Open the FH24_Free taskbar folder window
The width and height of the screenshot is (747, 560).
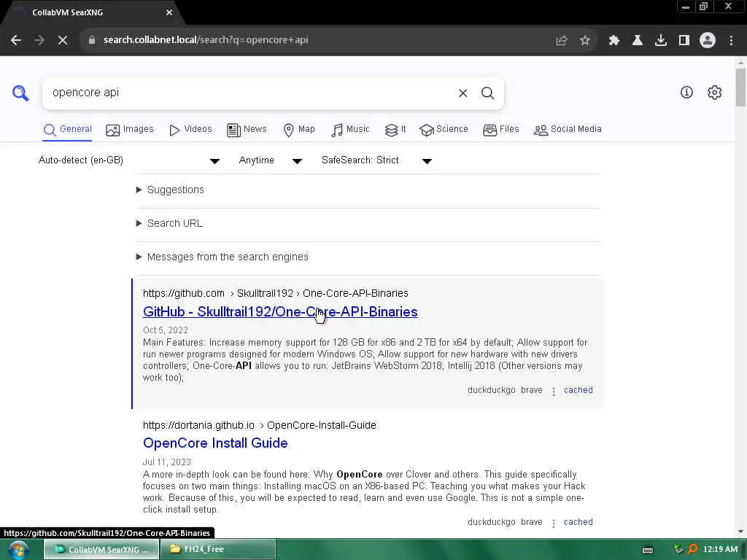tap(217, 550)
